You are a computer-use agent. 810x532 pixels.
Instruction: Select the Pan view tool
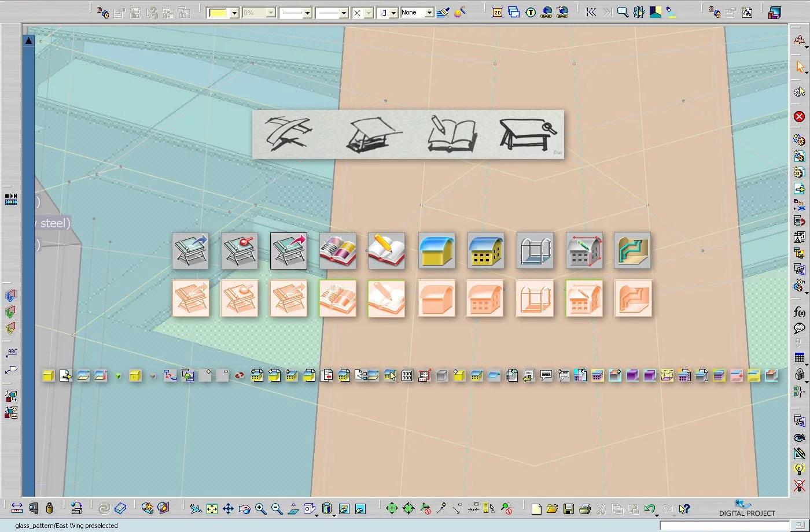[x=228, y=509]
